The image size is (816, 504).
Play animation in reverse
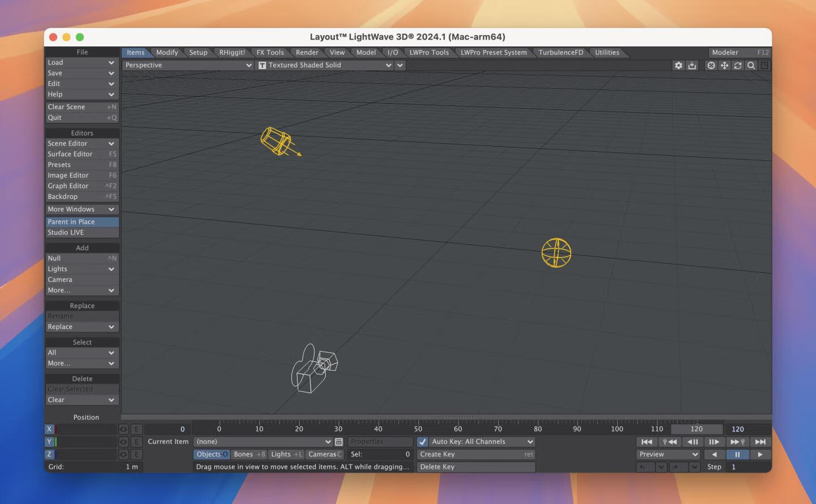[x=714, y=454]
